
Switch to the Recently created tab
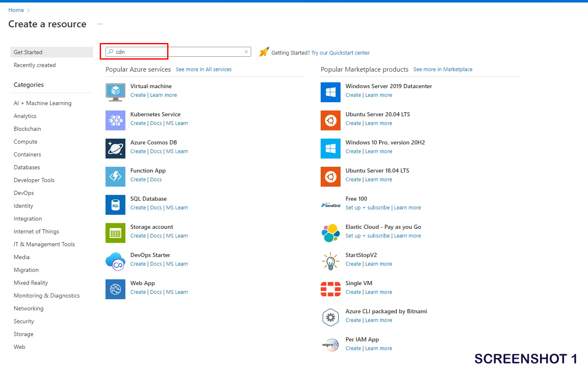[35, 65]
